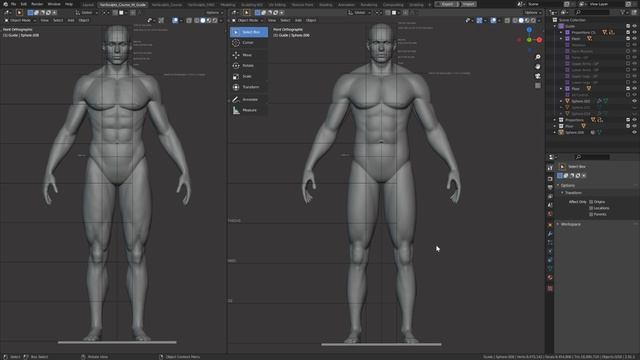The image size is (640, 360).
Task: Toggle camera view gizmo in right viewport
Action: 538,76
